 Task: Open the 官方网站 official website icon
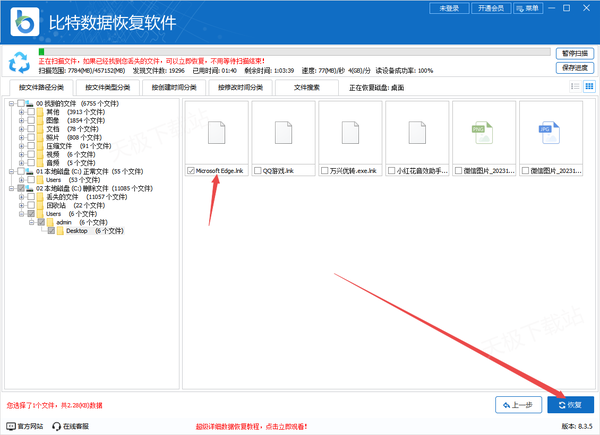[x=10, y=427]
